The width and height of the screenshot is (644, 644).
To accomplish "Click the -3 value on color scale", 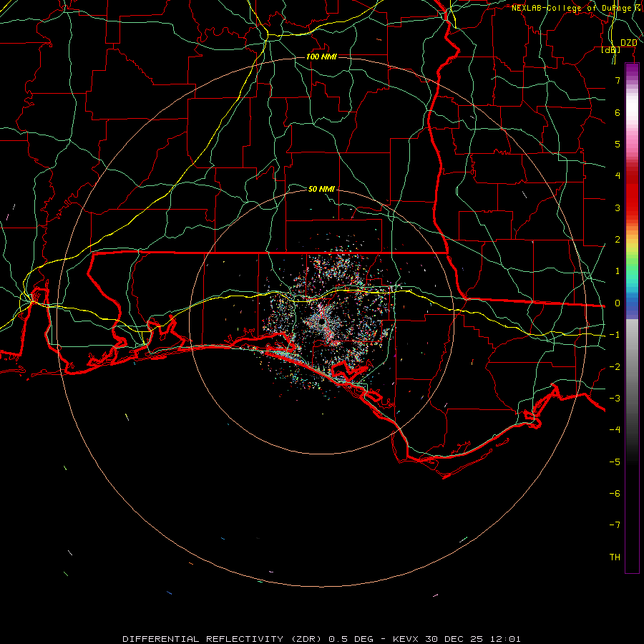I will click(615, 399).
